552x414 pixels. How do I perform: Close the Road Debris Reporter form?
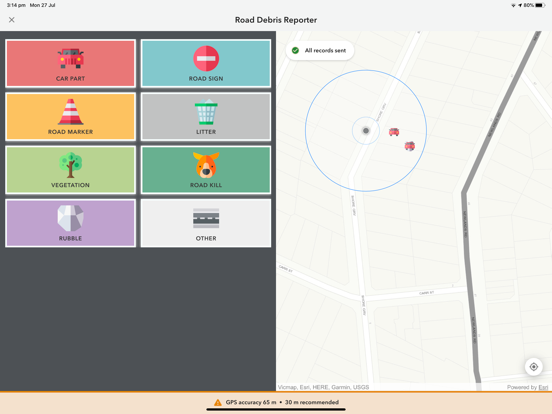pos(12,20)
